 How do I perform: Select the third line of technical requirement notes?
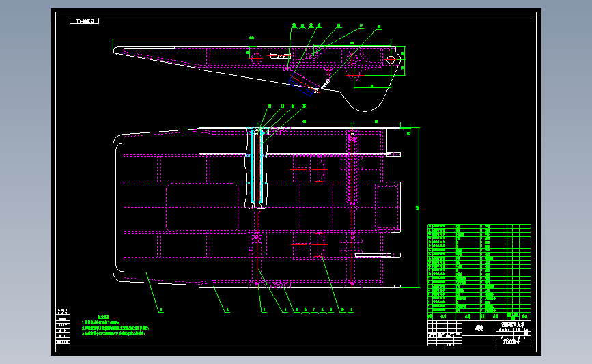113,333
